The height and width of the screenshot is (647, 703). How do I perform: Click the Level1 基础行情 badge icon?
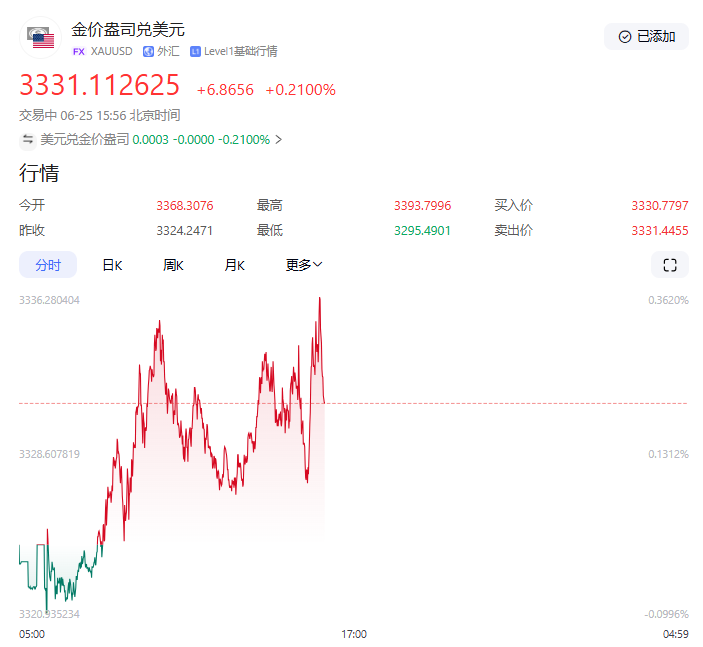(x=195, y=51)
